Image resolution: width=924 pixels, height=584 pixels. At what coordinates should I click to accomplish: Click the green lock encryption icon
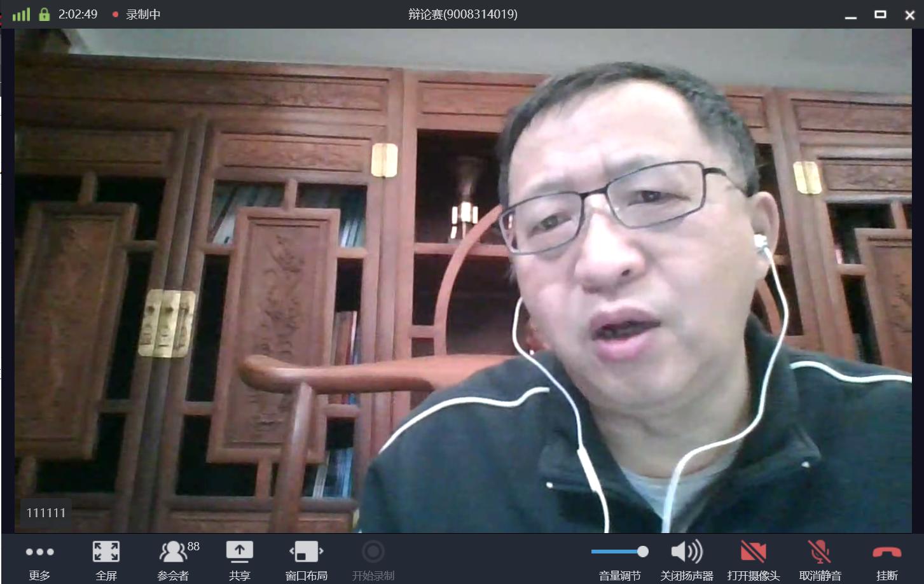pyautogui.click(x=45, y=14)
